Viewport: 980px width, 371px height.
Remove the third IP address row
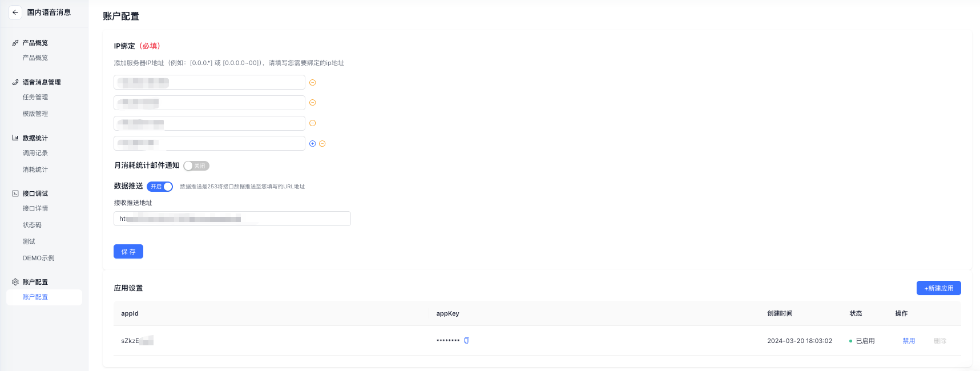tap(312, 123)
